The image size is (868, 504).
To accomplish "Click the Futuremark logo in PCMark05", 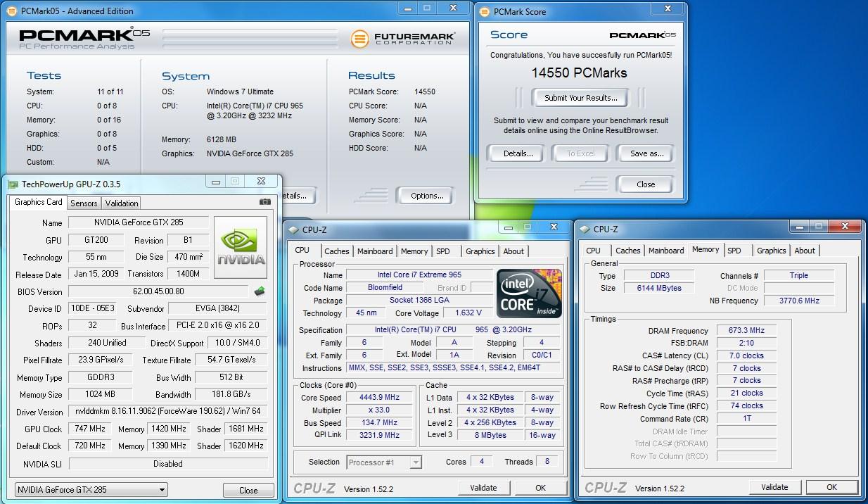I will coord(403,39).
